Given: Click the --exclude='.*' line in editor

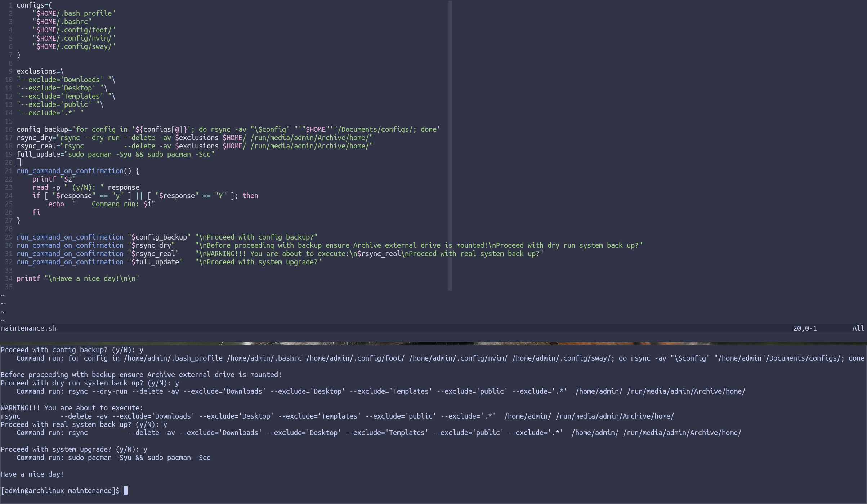Looking at the screenshot, I should pyautogui.click(x=50, y=113).
